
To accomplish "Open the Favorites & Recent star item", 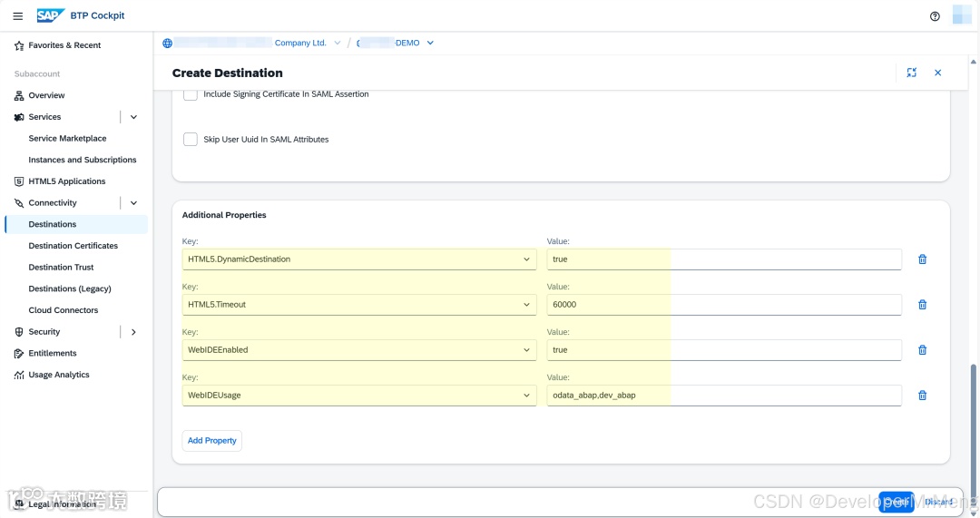I will pyautogui.click(x=64, y=45).
